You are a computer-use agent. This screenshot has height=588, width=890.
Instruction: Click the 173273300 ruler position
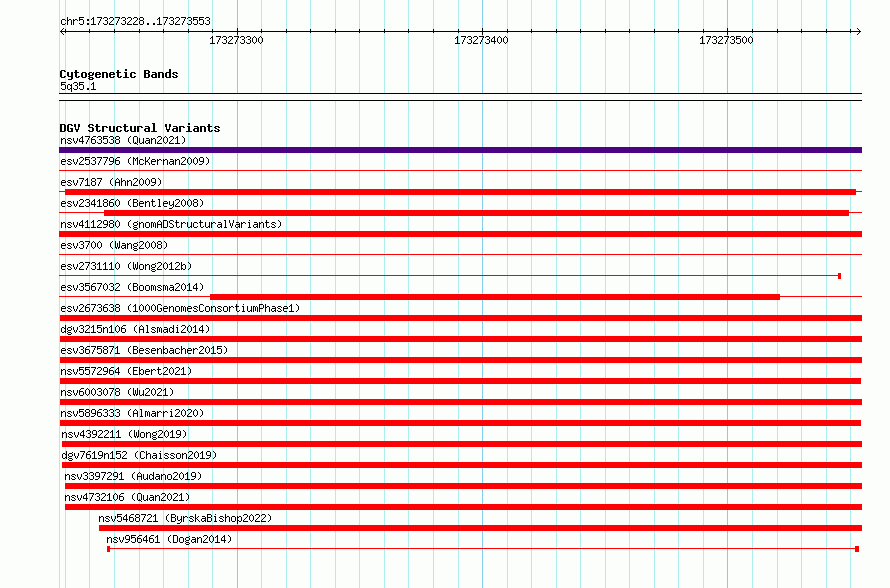(236, 40)
